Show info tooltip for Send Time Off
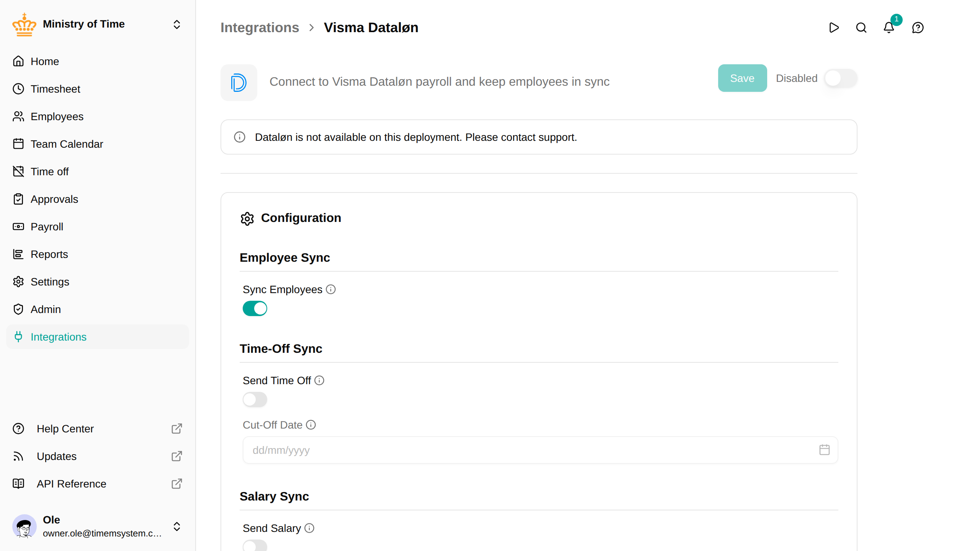 [x=319, y=381]
